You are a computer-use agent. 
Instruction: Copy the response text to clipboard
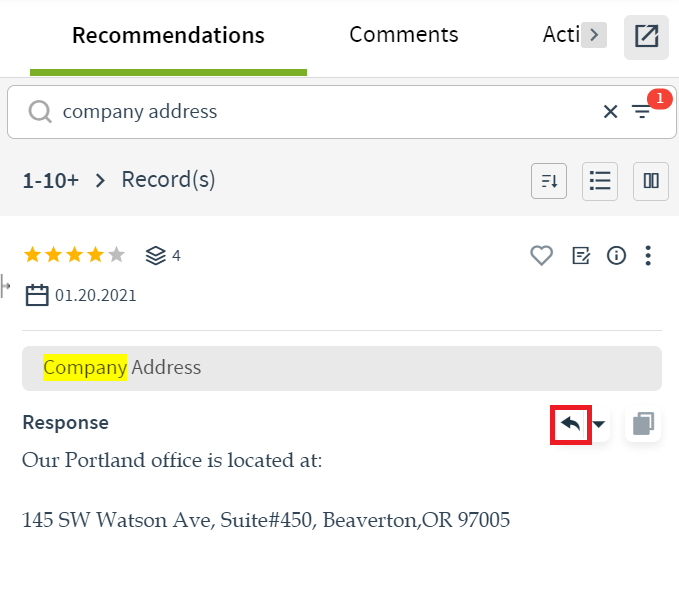[643, 424]
